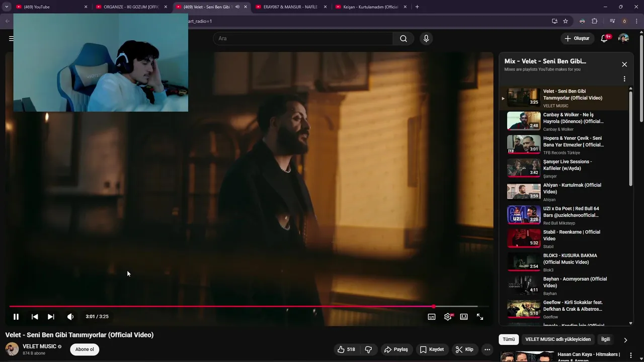Open account avatar menu
The height and width of the screenshot is (362, 644).
(623, 39)
